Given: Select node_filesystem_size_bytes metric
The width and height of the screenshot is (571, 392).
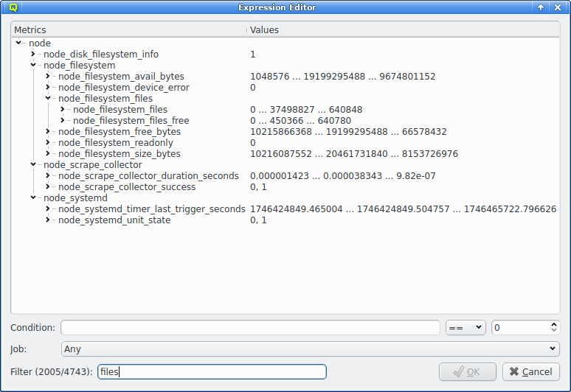Looking at the screenshot, I should point(120,154).
